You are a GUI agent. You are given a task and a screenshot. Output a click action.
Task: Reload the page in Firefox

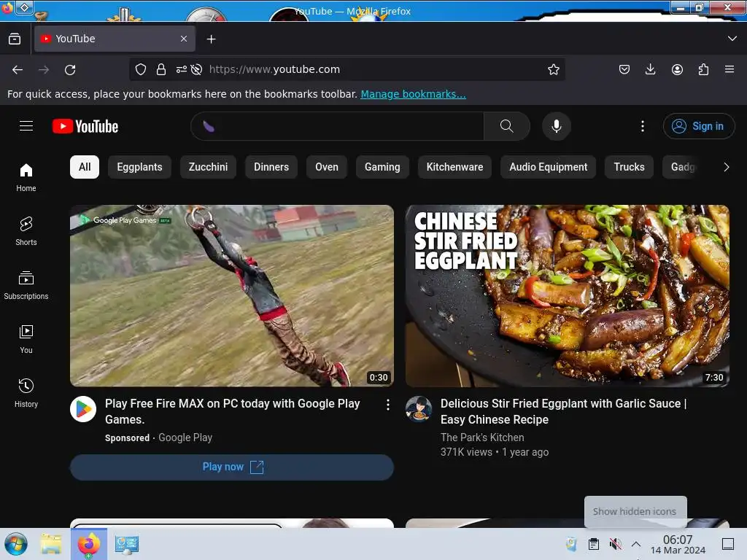point(70,69)
